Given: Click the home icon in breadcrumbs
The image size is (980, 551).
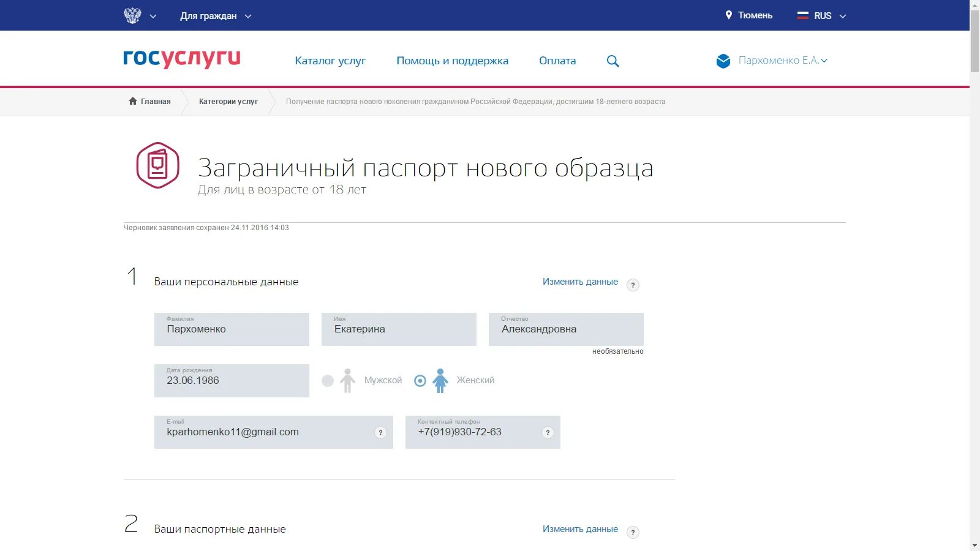Looking at the screenshot, I should click(x=133, y=101).
